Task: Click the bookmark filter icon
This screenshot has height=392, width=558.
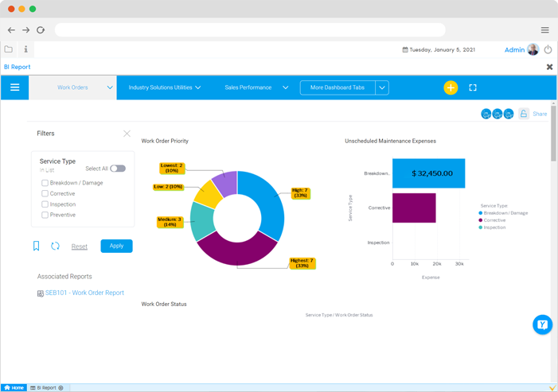Action: [x=36, y=246]
